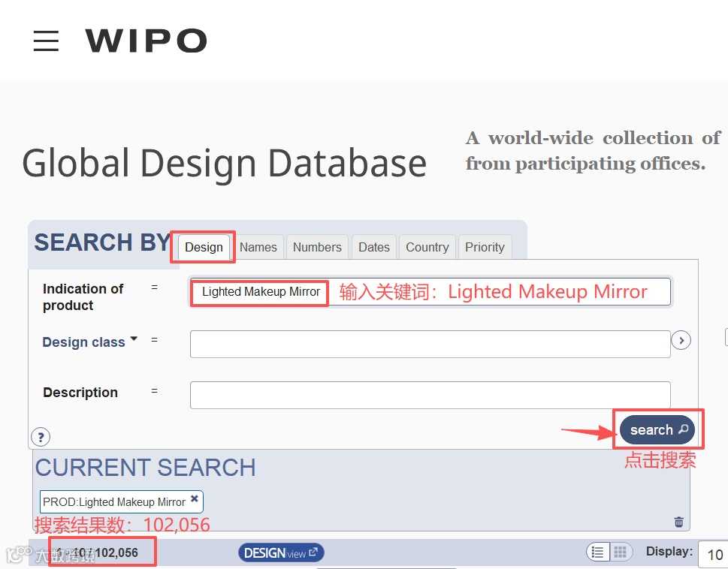
Task: Expand the Design class dropdown arrow
Action: [x=134, y=339]
